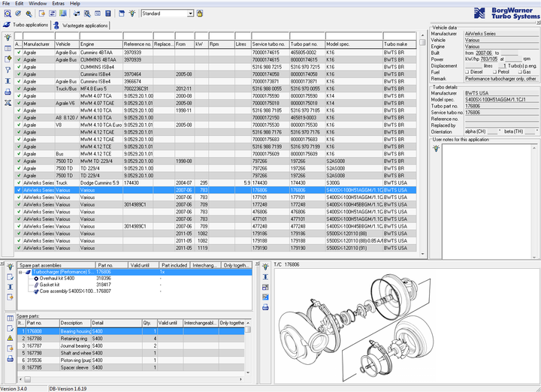541x392 pixels.
Task: Click the lightbulb icon beside spare part assemblies
Action: (10, 267)
